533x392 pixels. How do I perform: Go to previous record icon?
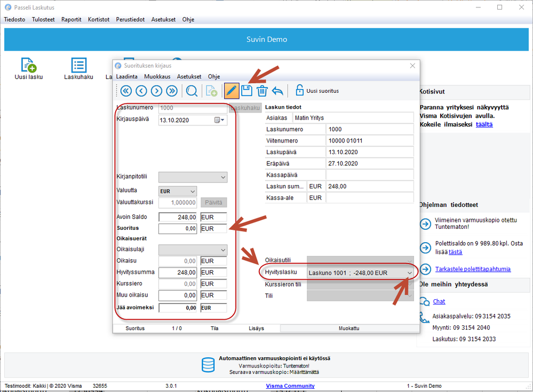[141, 91]
